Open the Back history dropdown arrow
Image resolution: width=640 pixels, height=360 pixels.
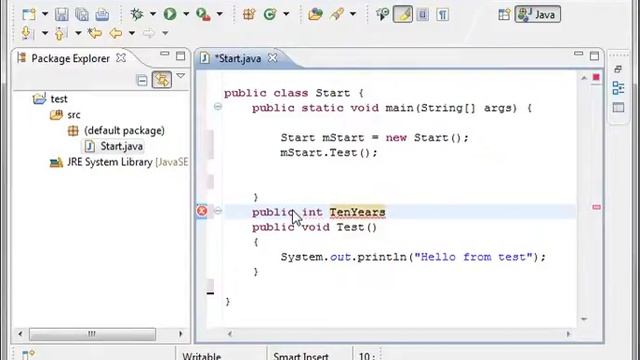click(132, 33)
